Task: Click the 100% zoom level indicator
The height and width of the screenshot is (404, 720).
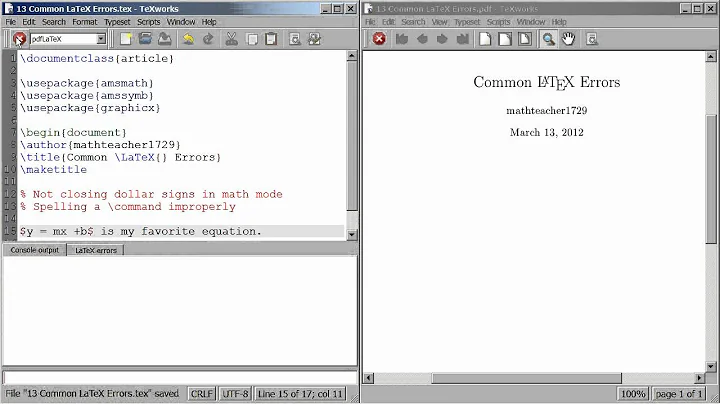Action: (x=631, y=395)
